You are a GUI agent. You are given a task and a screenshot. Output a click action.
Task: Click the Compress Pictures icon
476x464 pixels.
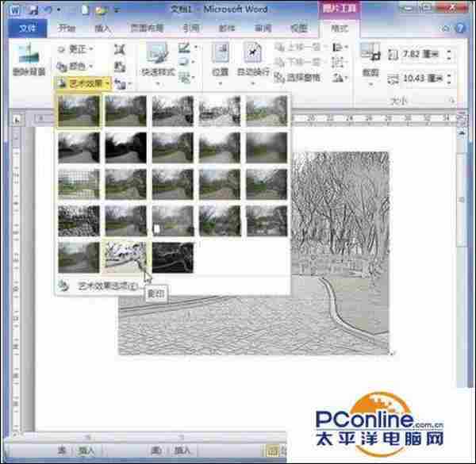120,49
